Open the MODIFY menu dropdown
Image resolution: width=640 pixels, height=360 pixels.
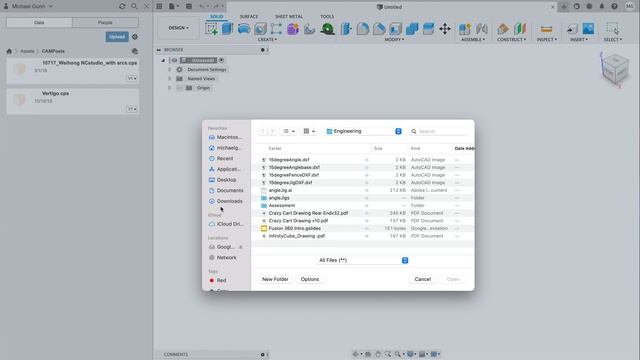click(394, 40)
